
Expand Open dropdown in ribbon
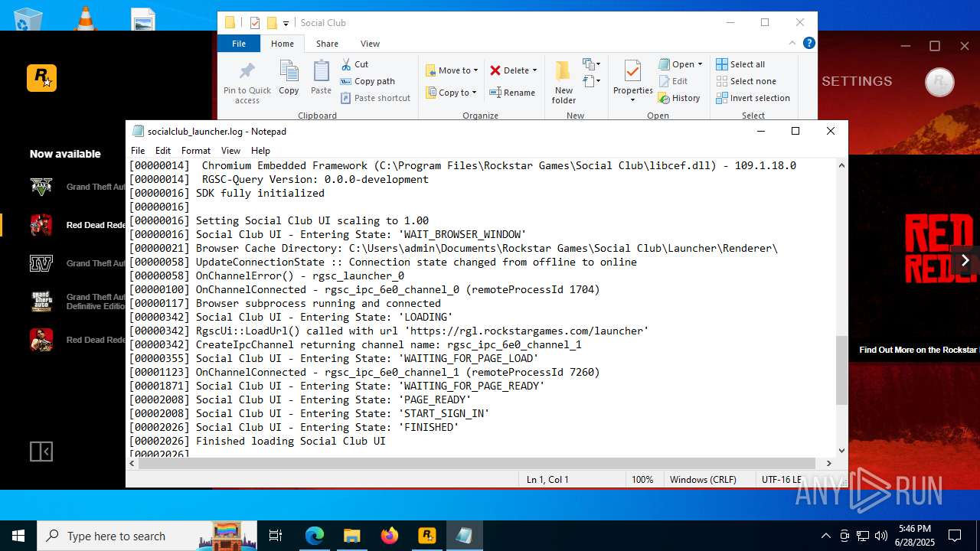coord(700,64)
